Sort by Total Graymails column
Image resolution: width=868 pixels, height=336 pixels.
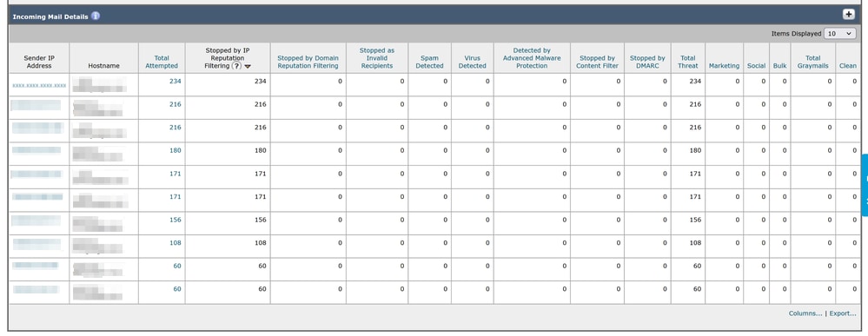813,62
